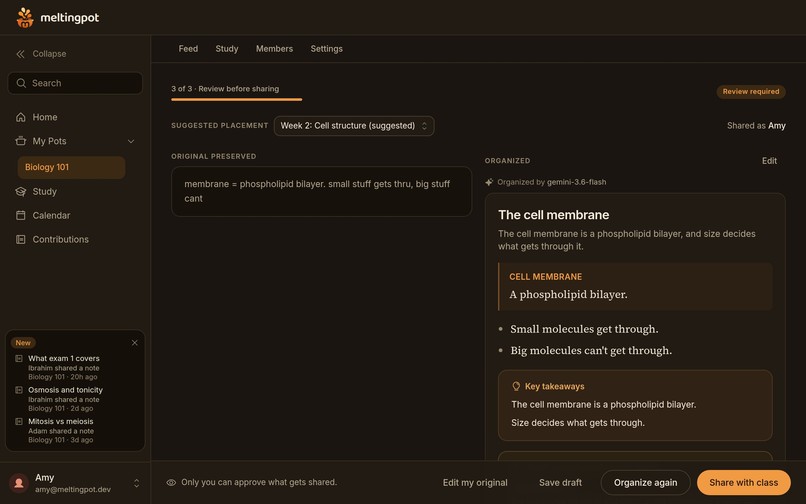
Task: Click note icon beside Mitosis vs meiosis
Action: coord(19,421)
